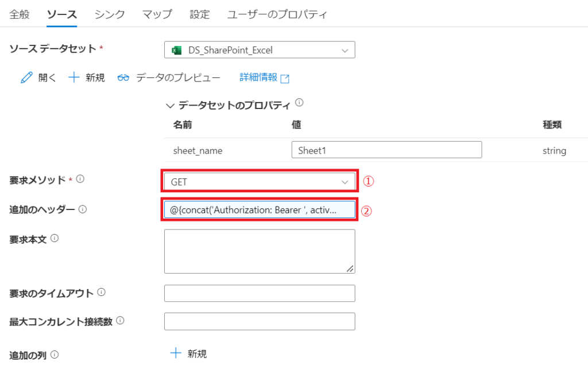Click info icon beside 要求のタイムアウト label
The image size is (588, 366).
[x=101, y=293]
